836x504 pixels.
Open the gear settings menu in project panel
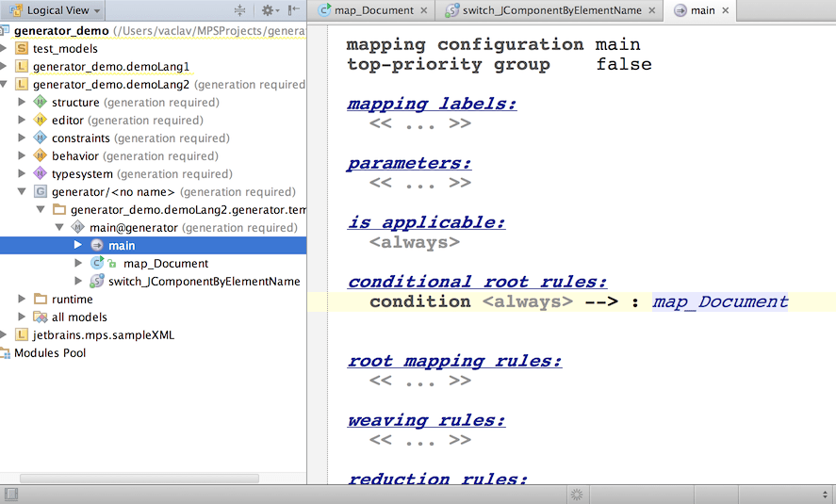269,10
